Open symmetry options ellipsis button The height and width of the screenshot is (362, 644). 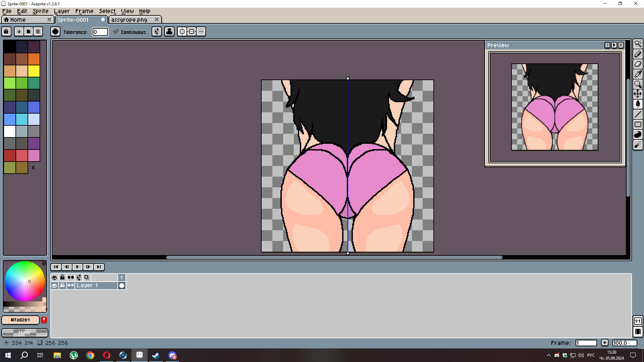coord(201,32)
